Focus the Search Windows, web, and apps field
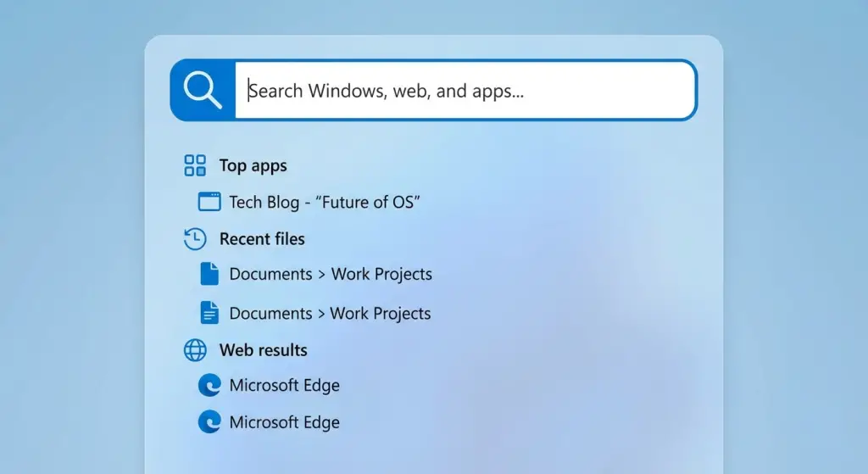868x474 pixels. pyautogui.click(x=465, y=90)
